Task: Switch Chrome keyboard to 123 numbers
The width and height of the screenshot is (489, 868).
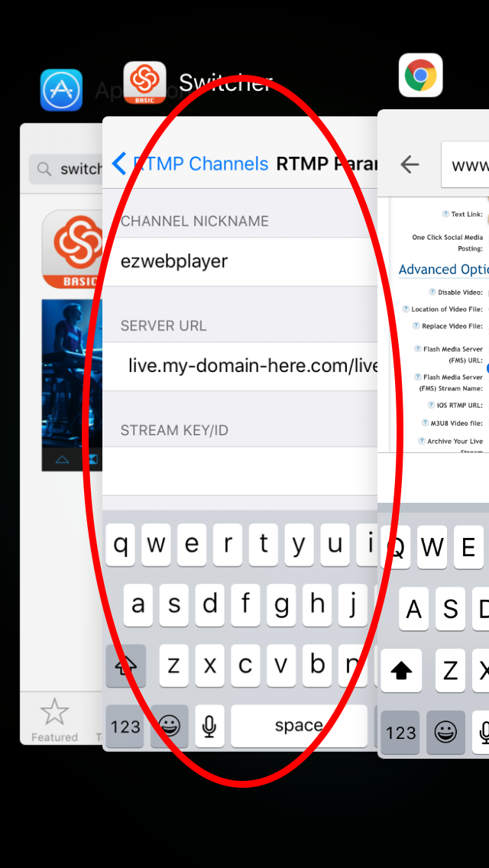Action: click(400, 732)
